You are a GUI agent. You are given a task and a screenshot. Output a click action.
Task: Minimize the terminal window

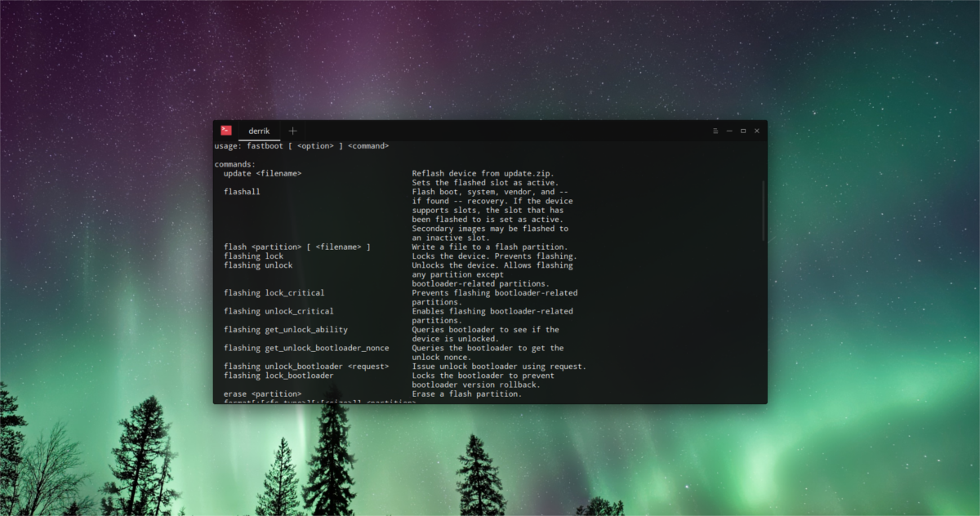coord(729,131)
